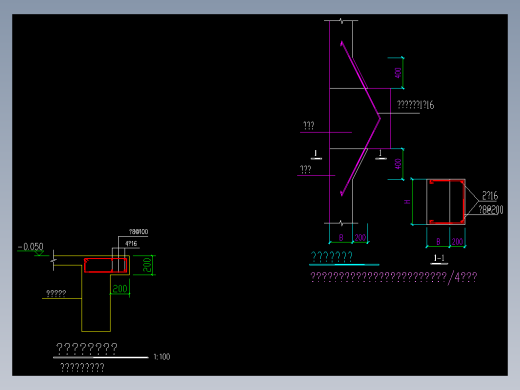The width and height of the screenshot is (520, 390).
Task: Click the 1:100 scale text
Action: [x=162, y=357]
